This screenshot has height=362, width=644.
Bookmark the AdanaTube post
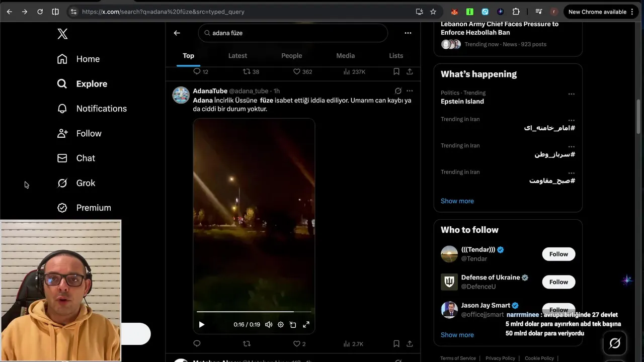tap(396, 344)
